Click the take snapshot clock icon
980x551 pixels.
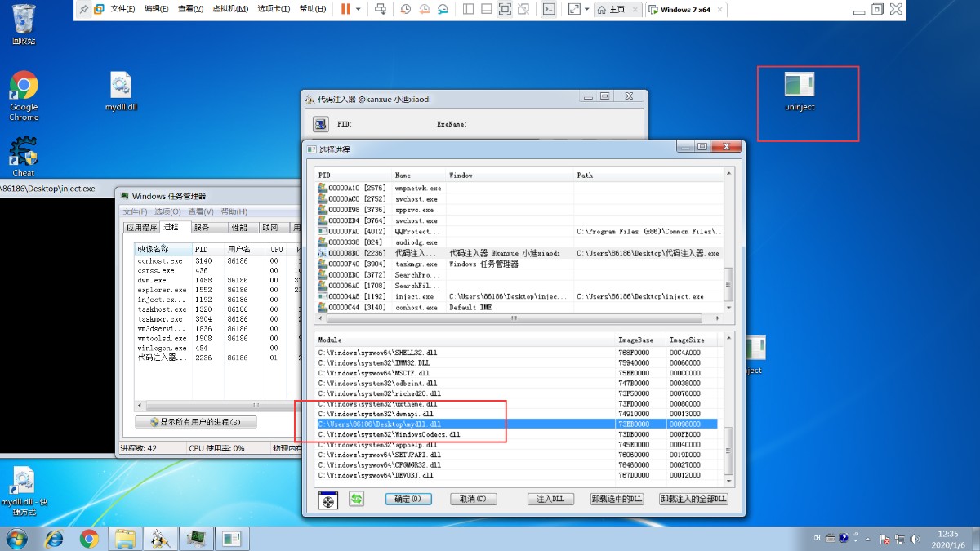click(407, 9)
